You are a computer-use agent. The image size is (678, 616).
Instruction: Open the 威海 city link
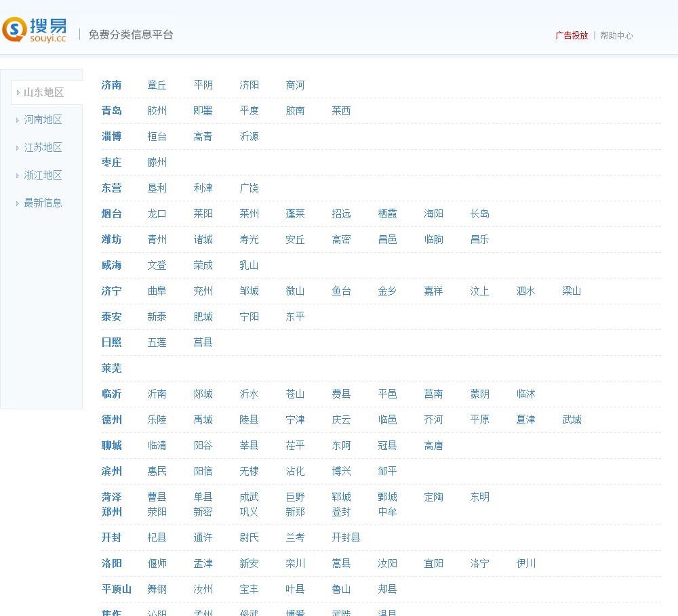(x=112, y=266)
